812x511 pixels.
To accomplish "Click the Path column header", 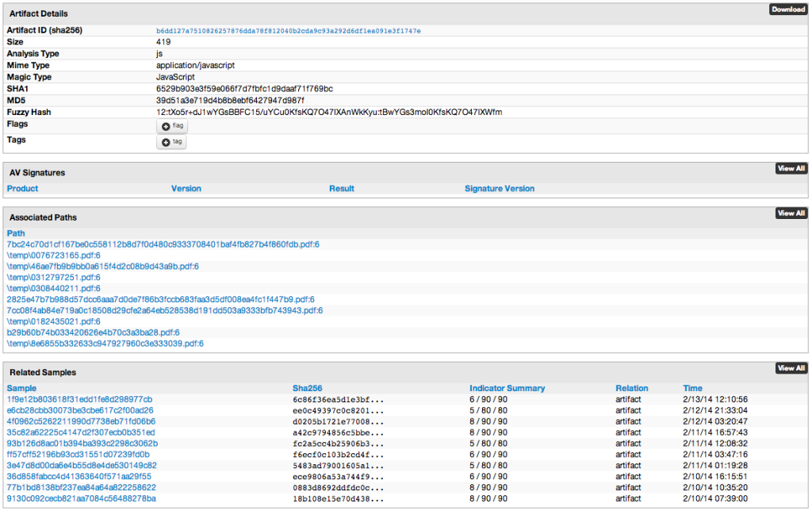I will click(16, 233).
